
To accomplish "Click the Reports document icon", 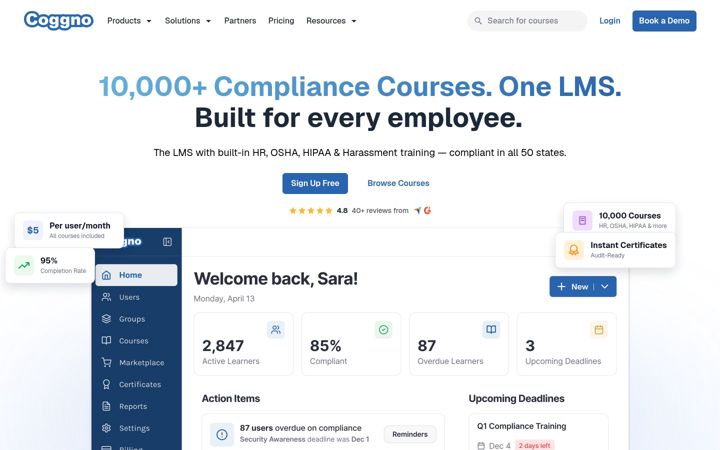I will [106, 406].
